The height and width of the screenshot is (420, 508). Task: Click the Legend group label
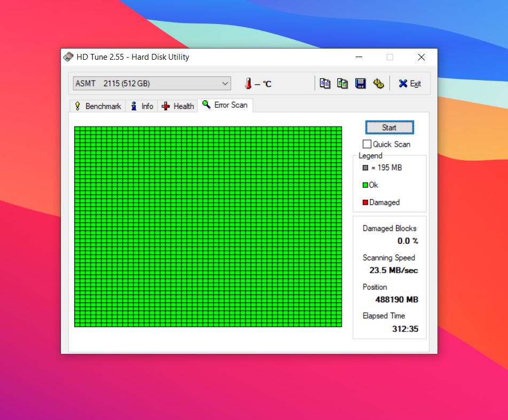(370, 156)
